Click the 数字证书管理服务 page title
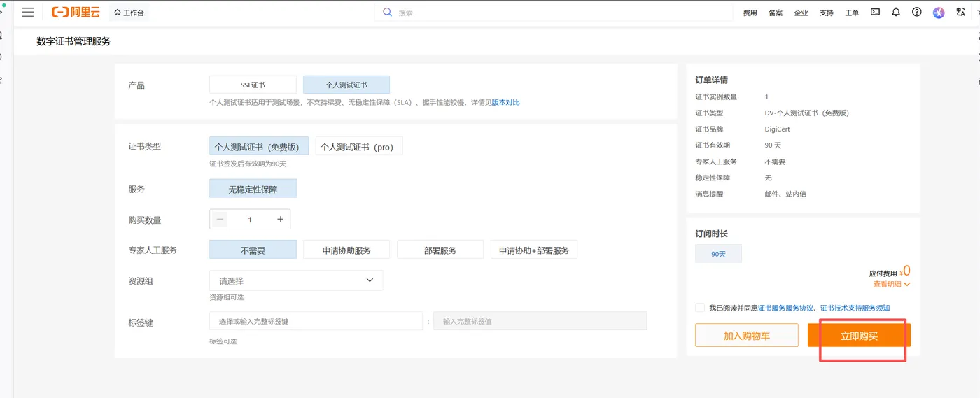 click(73, 41)
